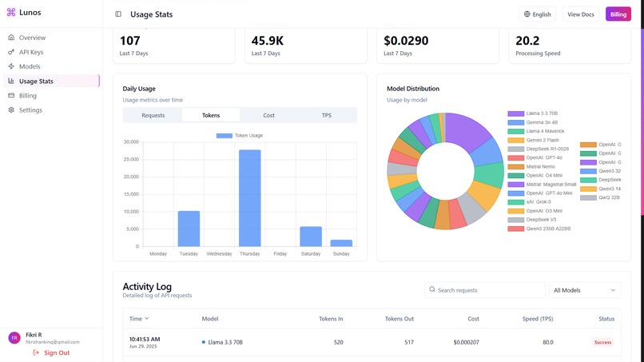Screen dimensions: 644x362
Task: Toggle Mistral: Magistral Small legend entry
Action: pos(543,185)
